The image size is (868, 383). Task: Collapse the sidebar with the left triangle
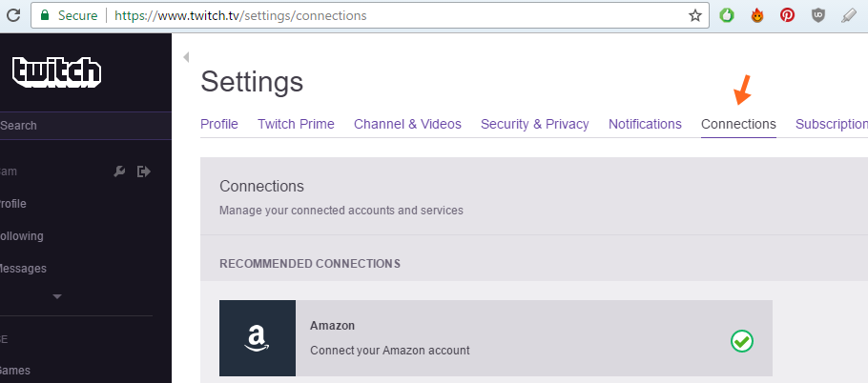[x=186, y=57]
